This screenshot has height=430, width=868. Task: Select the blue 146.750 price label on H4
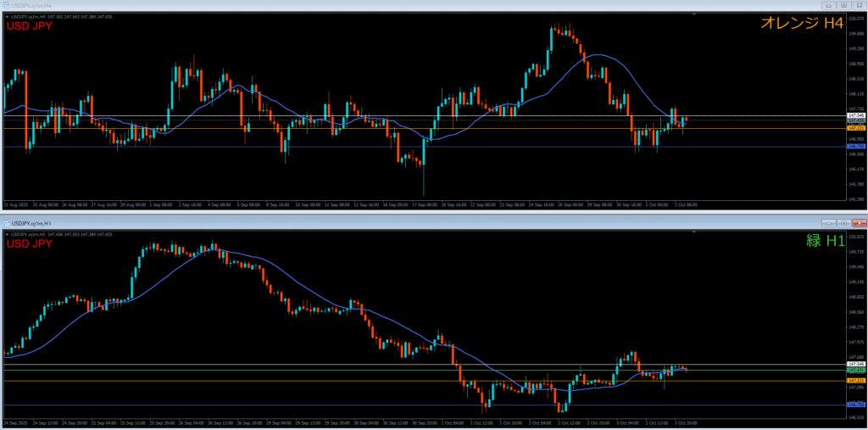pyautogui.click(x=856, y=146)
